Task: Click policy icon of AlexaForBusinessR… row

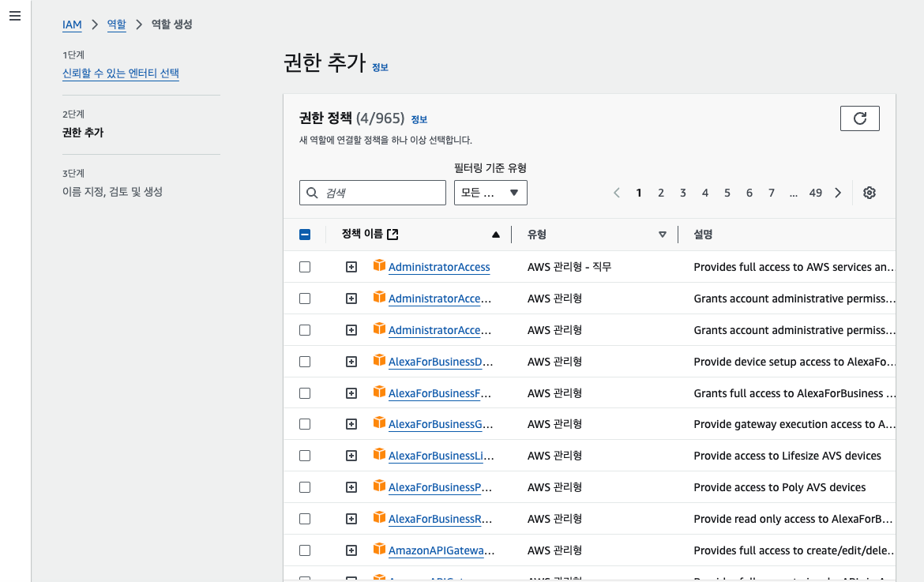Action: click(x=379, y=518)
